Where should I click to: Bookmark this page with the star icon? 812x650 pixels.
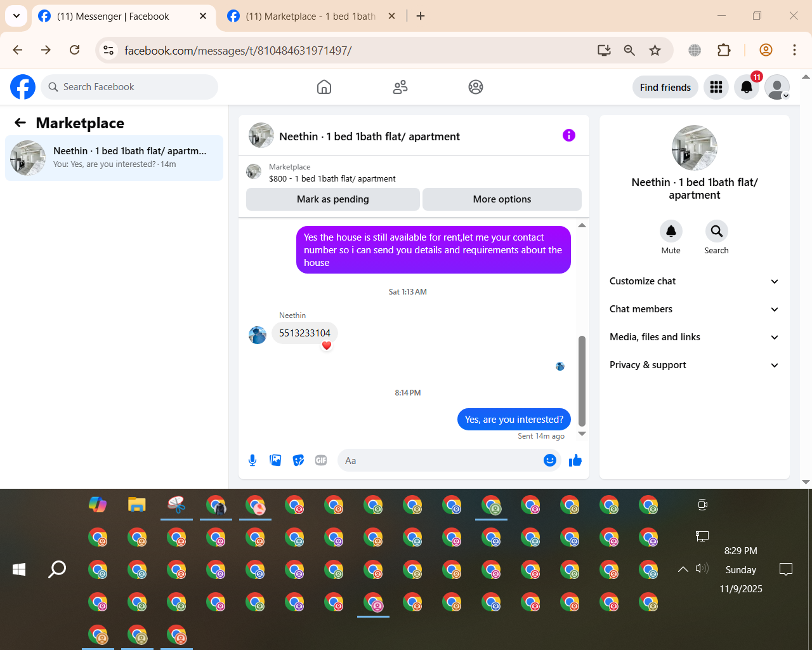pos(655,50)
